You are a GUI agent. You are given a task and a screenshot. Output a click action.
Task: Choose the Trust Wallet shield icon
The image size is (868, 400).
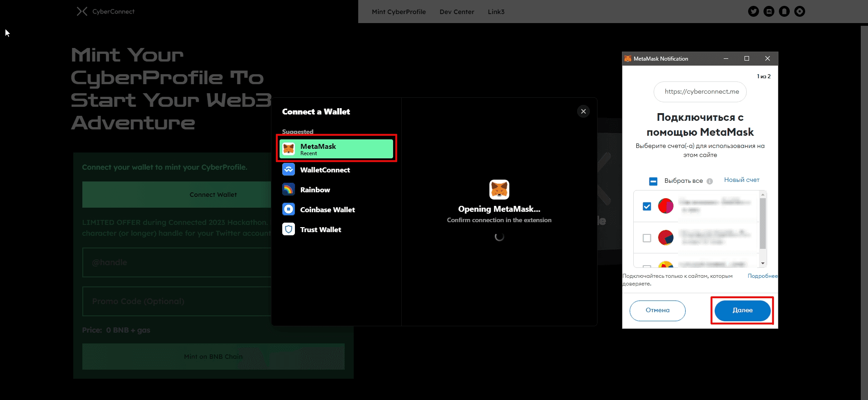coord(289,229)
